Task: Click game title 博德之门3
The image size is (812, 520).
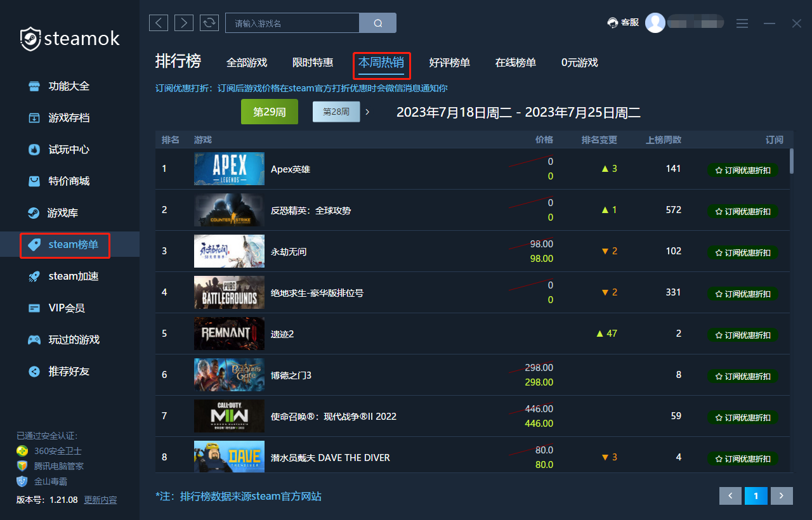Action: [291, 375]
